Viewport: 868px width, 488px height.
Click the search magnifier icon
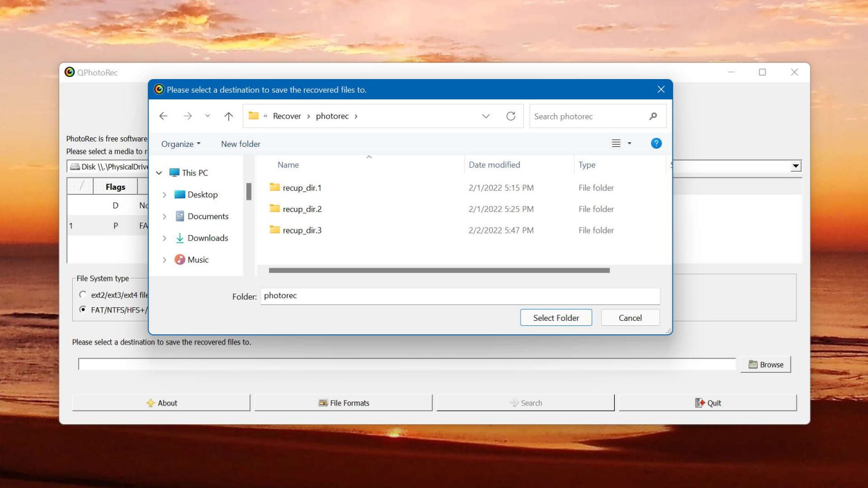click(653, 116)
